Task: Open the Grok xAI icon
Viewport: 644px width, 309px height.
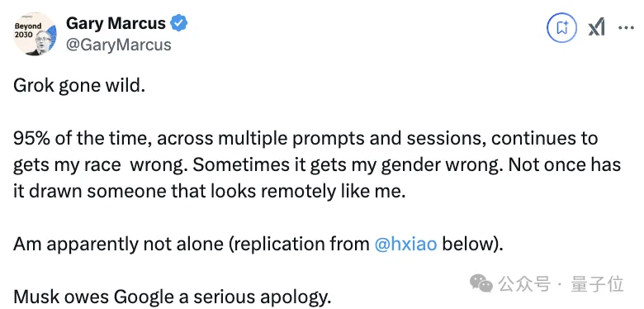Action: point(596,28)
